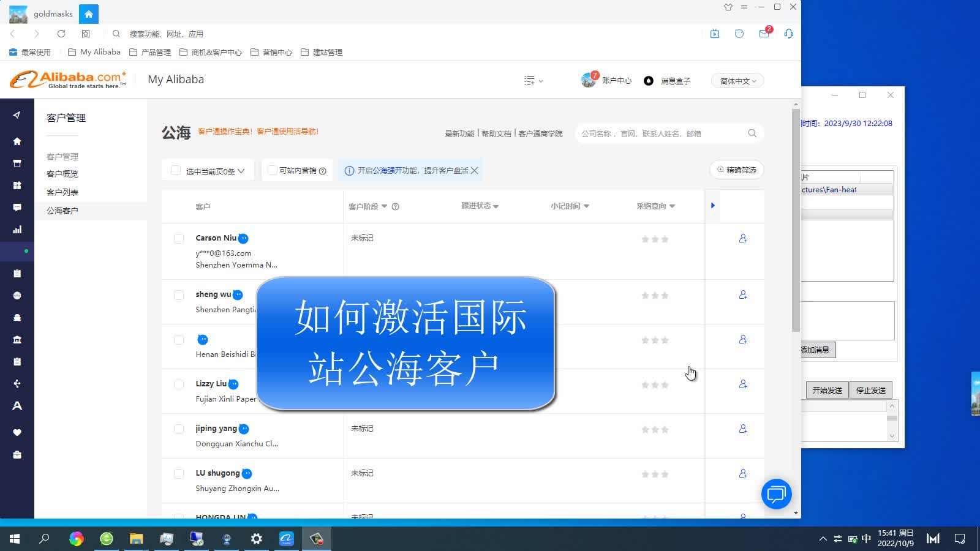Screen dimensions: 980x551
Task: Select the Henan Beishidi row checkbox
Action: (179, 340)
